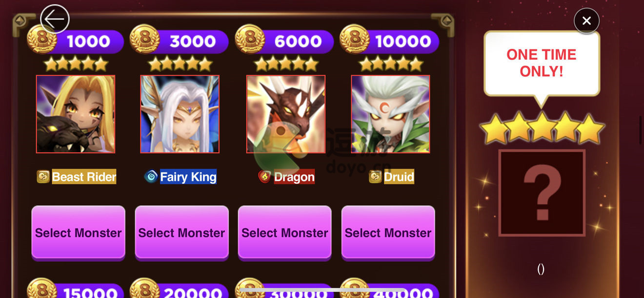Screen dimensions: 644x298
Task: Click Select Monster under Dragon
Action: click(285, 233)
